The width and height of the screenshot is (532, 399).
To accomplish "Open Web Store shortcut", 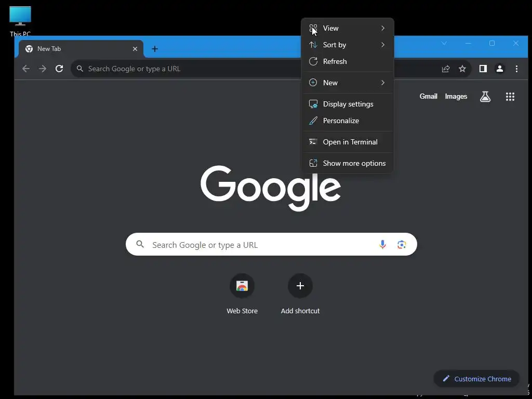I will 242,294.
